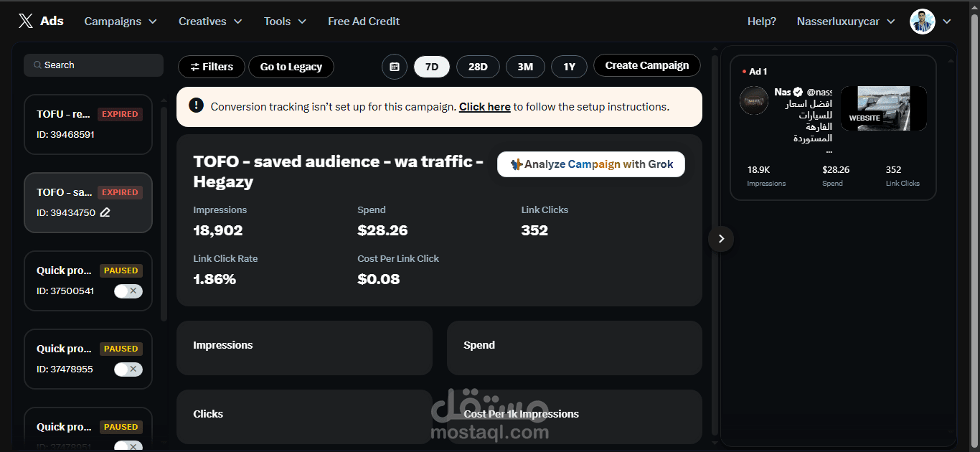
Task: Click the 18,902 impressions value
Action: [x=218, y=230]
